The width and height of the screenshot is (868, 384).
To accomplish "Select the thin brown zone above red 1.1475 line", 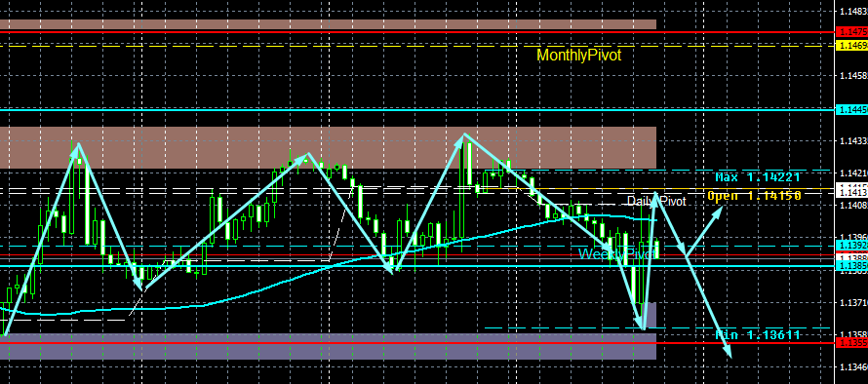I will point(328,24).
